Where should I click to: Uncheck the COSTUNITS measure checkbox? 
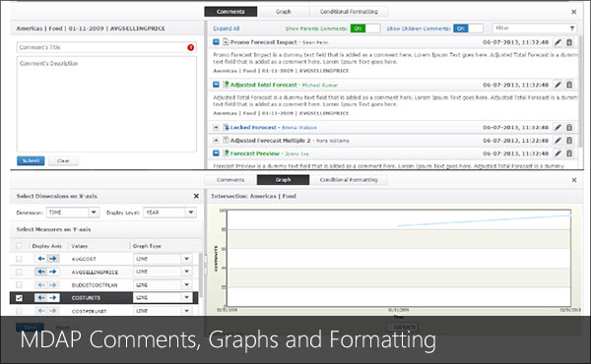19,298
